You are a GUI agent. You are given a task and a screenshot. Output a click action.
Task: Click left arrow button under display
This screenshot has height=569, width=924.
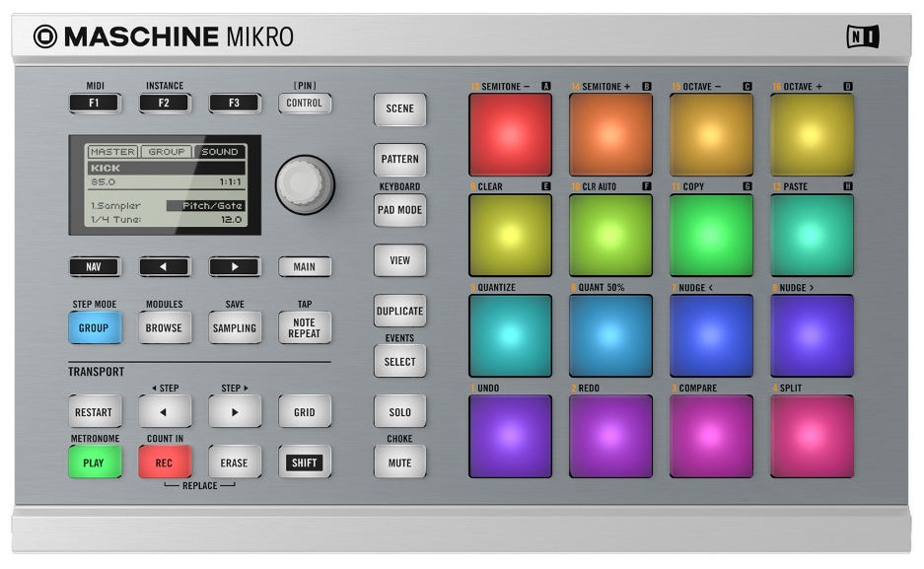[165, 267]
